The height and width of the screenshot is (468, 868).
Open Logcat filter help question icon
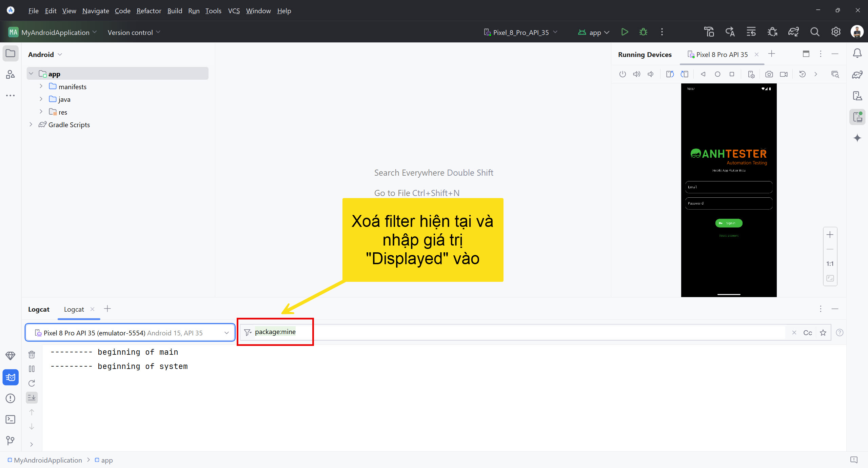tap(840, 333)
